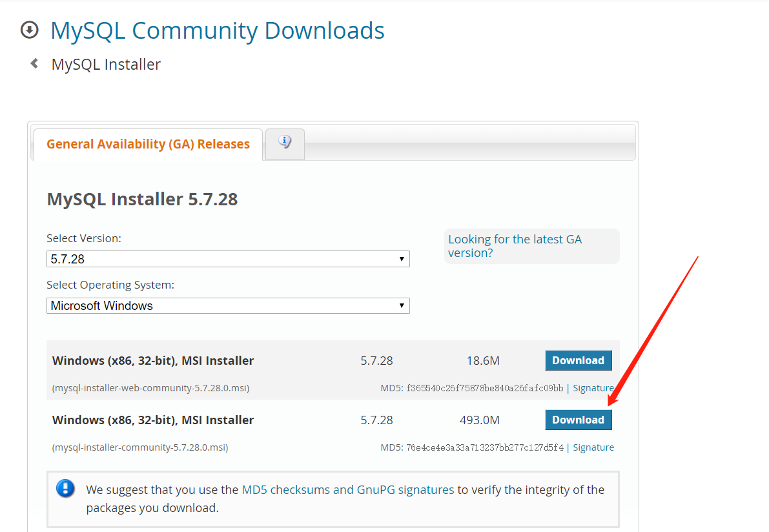Click MD5 hash starting with f365540c

484,388
